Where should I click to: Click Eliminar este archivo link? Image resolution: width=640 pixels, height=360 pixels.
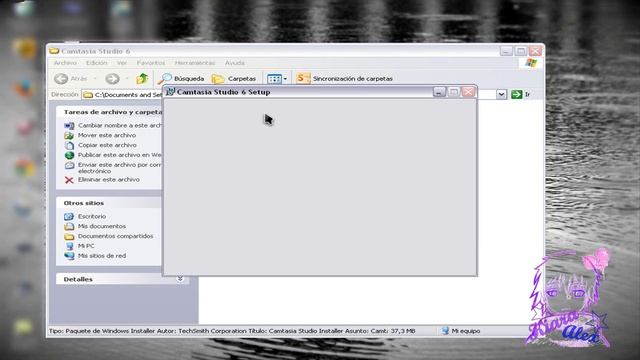click(109, 180)
